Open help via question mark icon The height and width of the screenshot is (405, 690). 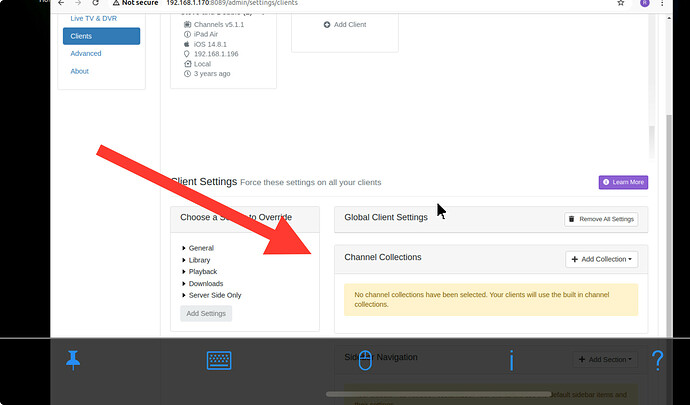coord(658,360)
